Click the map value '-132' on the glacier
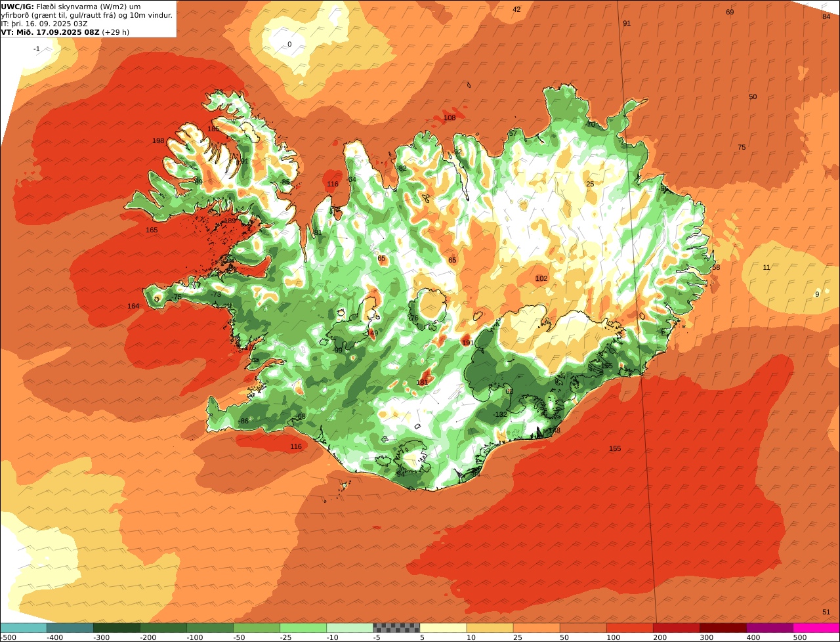 500,415
